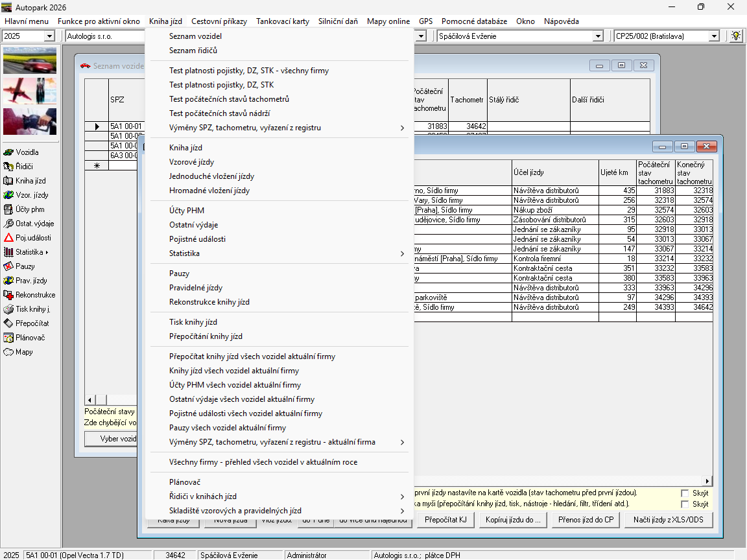Click the light bulb hint icon
Screen dimensions: 747x560
735,36
